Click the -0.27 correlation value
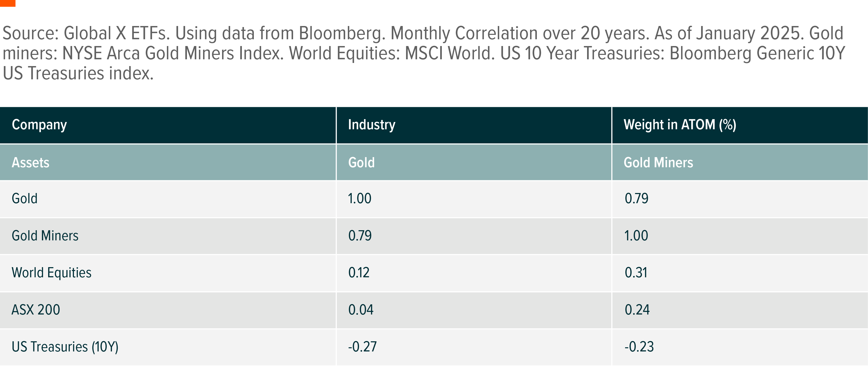This screenshot has height=366, width=868. tap(362, 347)
